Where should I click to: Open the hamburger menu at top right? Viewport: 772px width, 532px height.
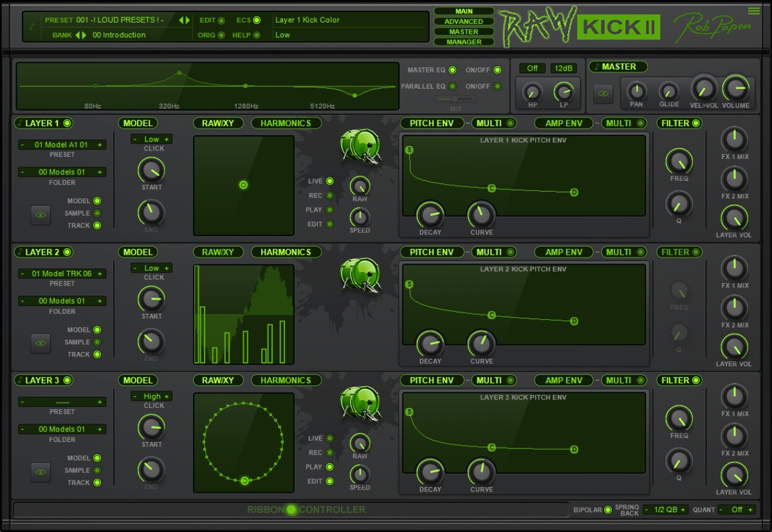pyautogui.click(x=754, y=10)
